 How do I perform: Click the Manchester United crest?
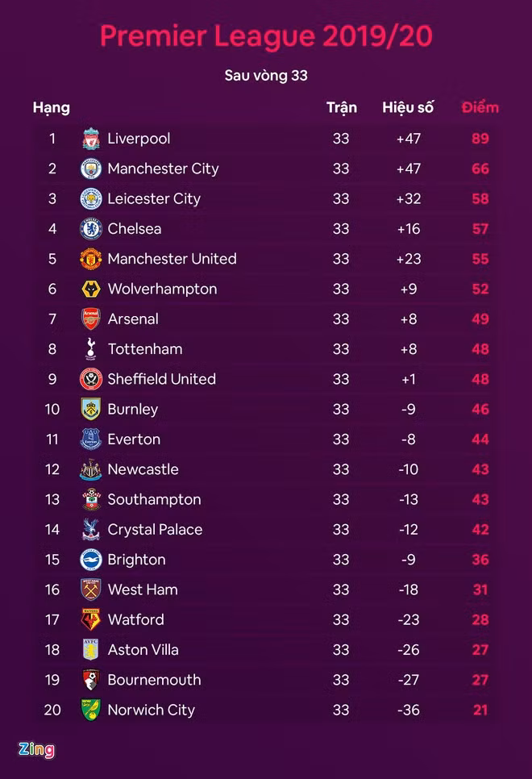pos(91,259)
